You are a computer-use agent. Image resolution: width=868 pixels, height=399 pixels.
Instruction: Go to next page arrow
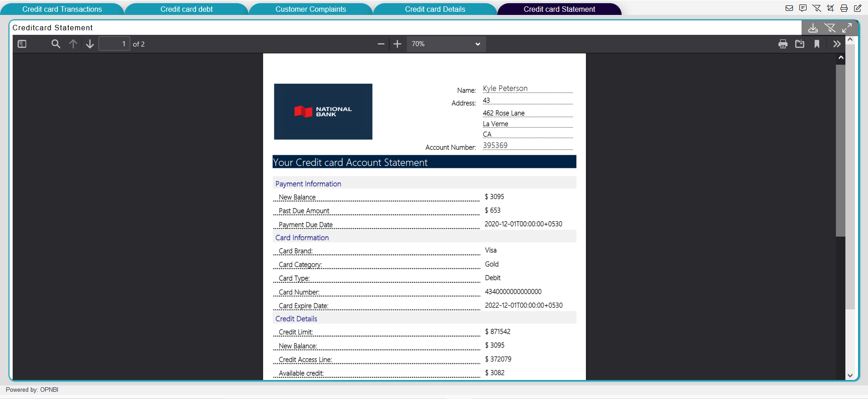90,44
